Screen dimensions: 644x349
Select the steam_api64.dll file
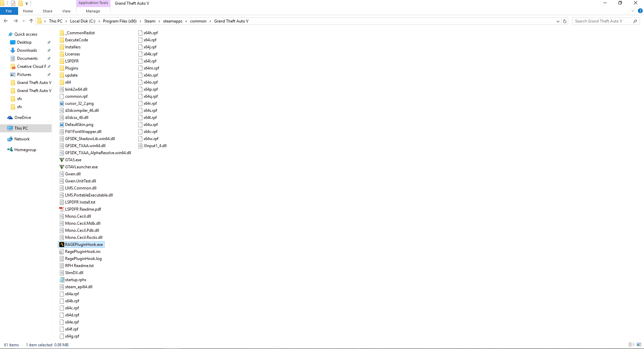point(76,287)
